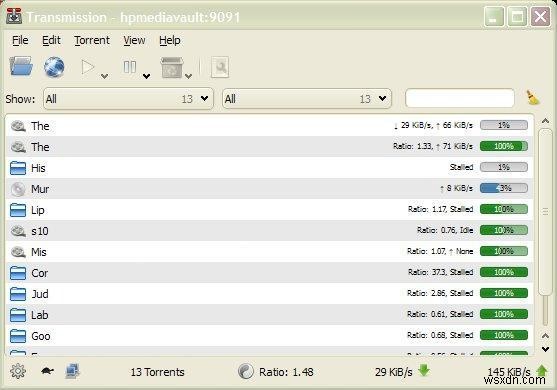The height and width of the screenshot is (390, 557).
Task: Click the scroll down arrow at list bottom
Action: (x=545, y=350)
